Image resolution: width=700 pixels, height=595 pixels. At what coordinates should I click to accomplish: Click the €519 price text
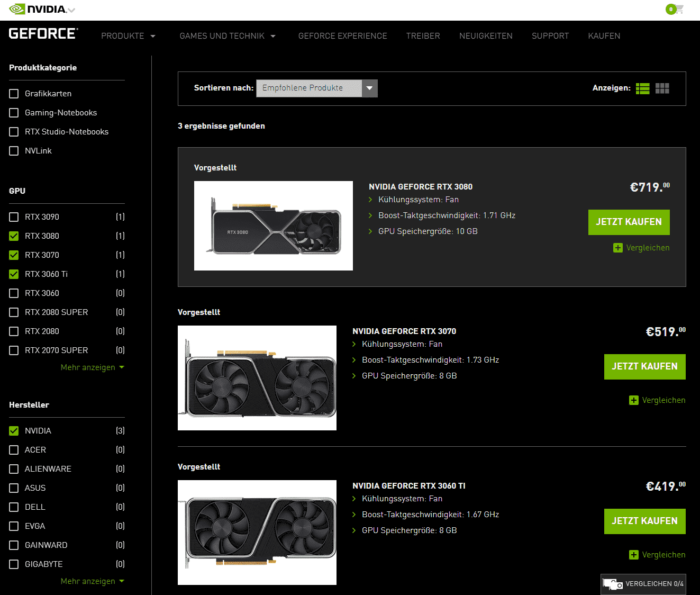tap(666, 331)
